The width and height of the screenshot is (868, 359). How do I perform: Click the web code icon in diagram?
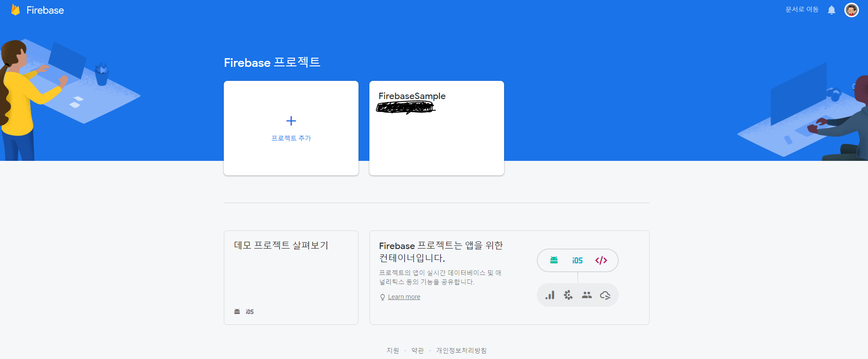601,260
